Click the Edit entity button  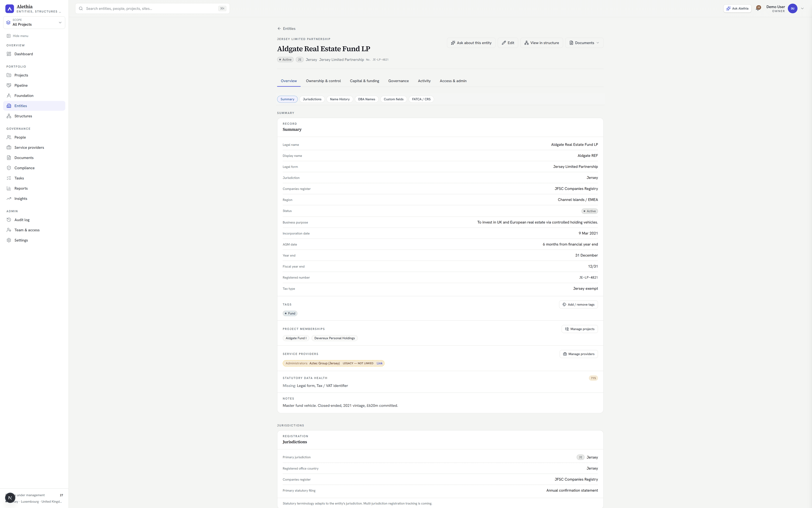tap(508, 43)
